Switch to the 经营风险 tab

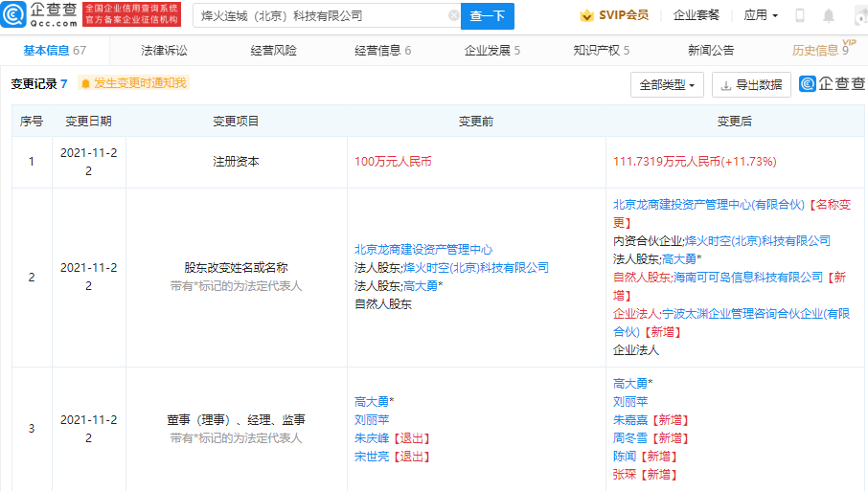(273, 51)
